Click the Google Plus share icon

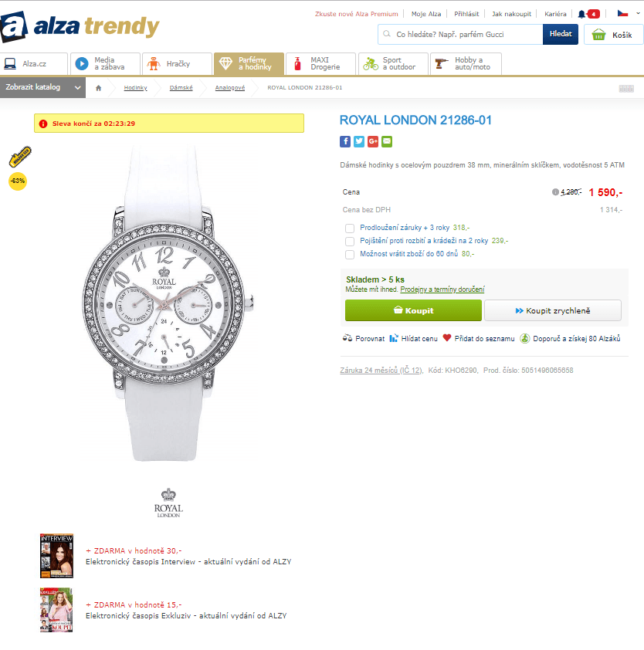[373, 141]
